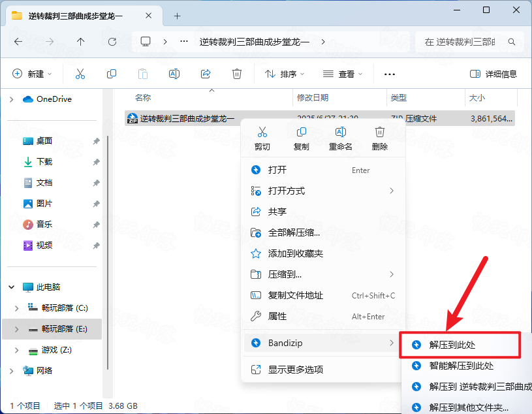The width and height of the screenshot is (532, 414).
Task: Click the 重命名 icon in context menu
Action: coord(340,132)
